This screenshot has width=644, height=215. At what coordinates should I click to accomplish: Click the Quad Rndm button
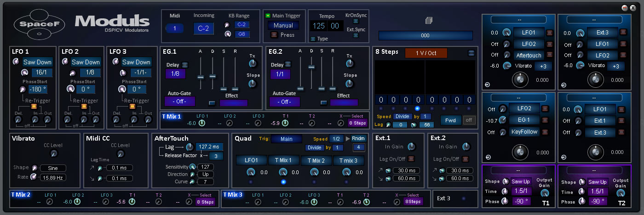pyautogui.click(x=358, y=139)
